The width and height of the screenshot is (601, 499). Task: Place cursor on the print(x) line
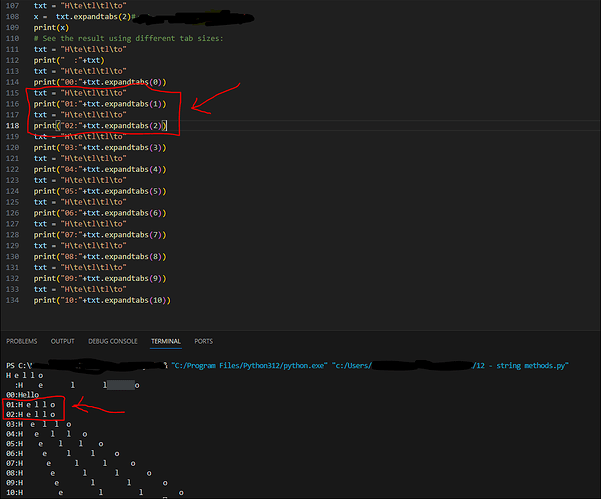[x=51, y=28]
